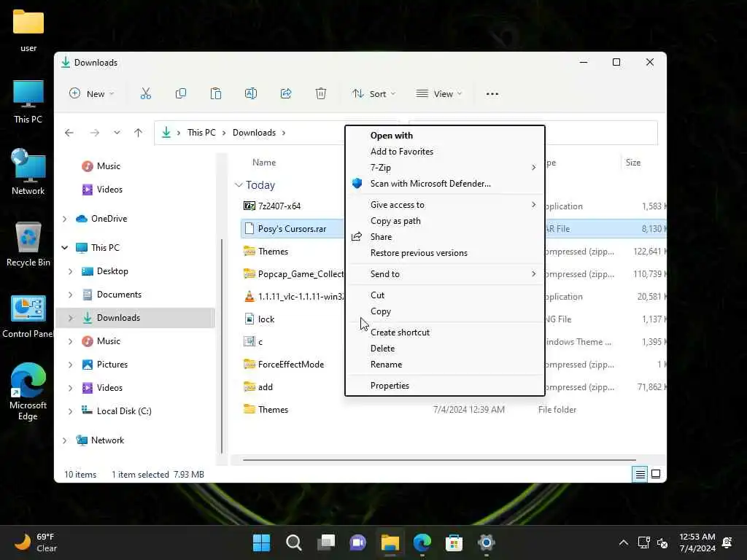Select Popcap_Game_Collect zip file
Viewport: 747px width, 560px height.
click(301, 274)
